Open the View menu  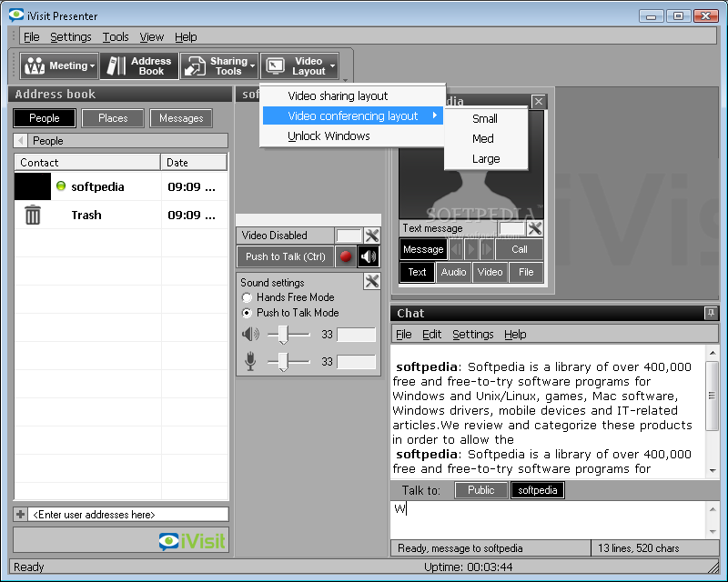152,36
